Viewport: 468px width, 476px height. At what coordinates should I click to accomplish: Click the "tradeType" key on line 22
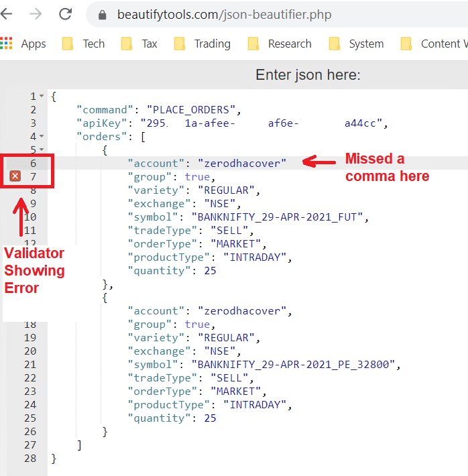[162, 377]
